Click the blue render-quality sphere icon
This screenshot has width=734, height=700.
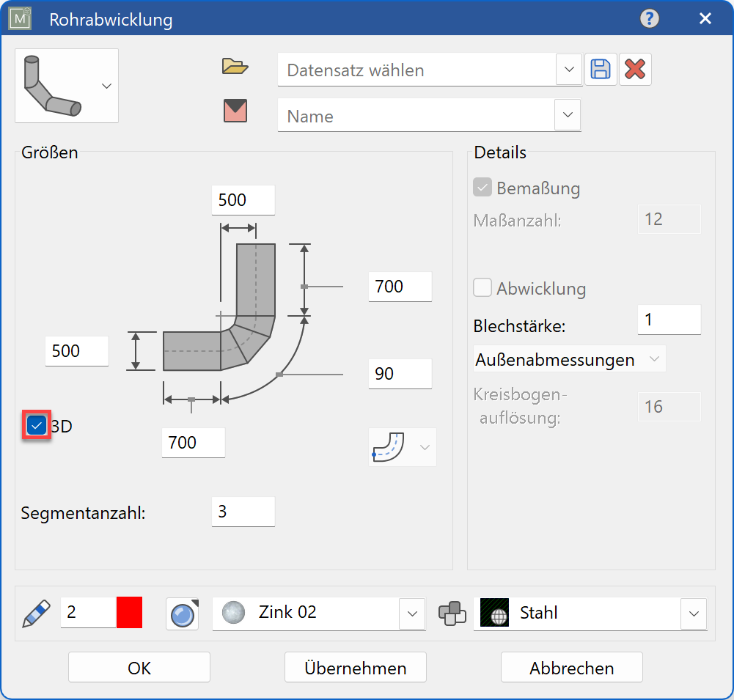coord(181,613)
